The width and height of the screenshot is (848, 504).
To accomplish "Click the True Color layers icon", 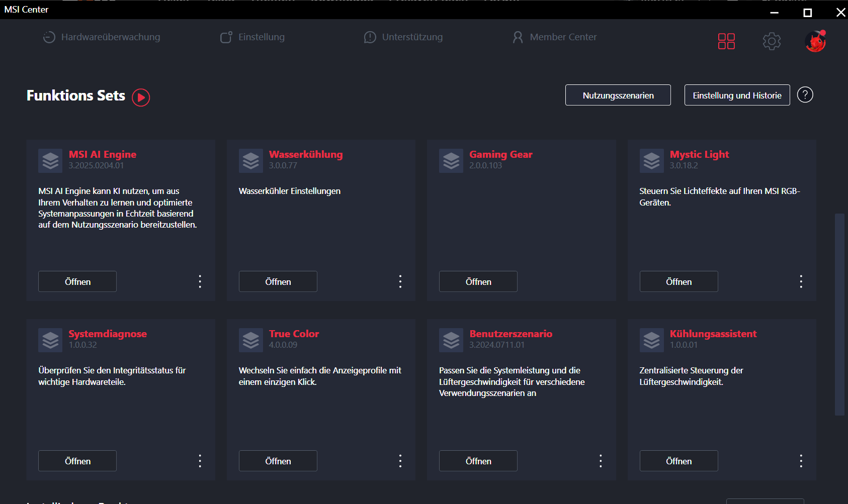I will coord(251,340).
